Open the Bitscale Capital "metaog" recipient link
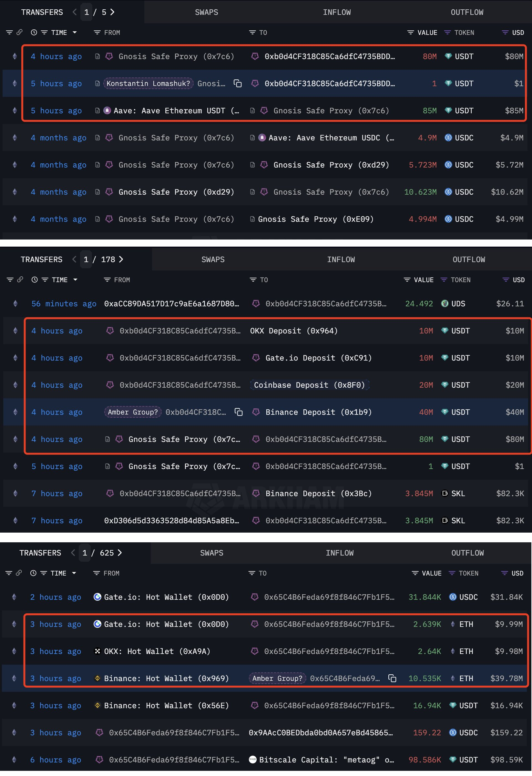The height and width of the screenshot is (776, 532). (x=327, y=760)
